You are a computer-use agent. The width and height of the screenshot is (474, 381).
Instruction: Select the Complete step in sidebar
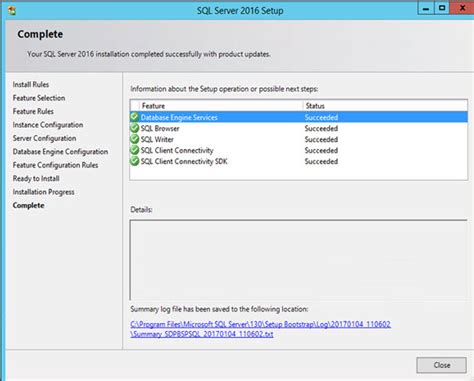click(29, 205)
